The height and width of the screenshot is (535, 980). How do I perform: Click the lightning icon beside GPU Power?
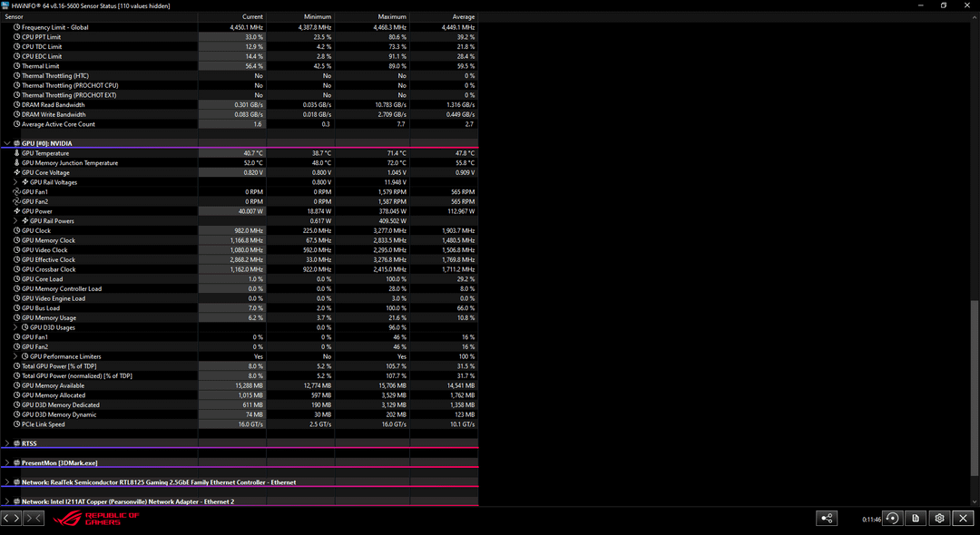click(17, 211)
